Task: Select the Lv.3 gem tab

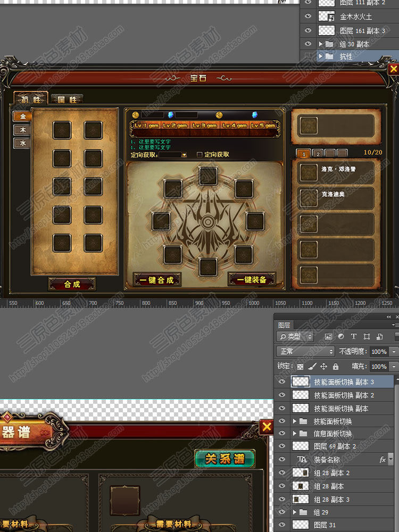Action: [x=205, y=126]
